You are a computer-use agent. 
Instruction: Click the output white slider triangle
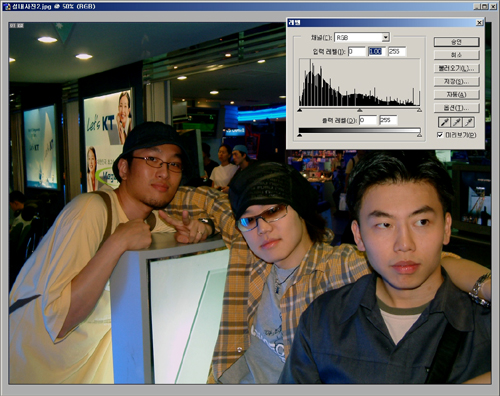419,135
